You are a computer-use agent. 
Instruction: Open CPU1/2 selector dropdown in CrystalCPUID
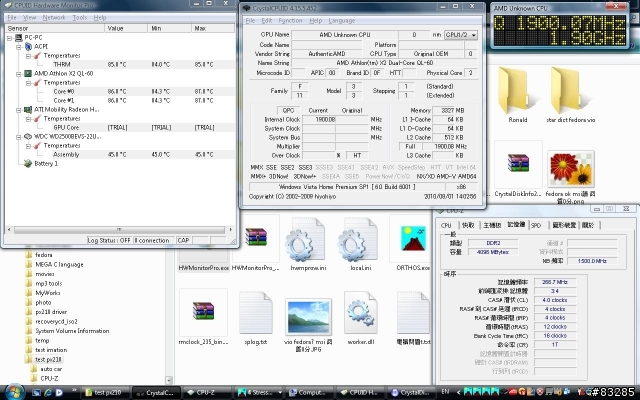coord(461,35)
